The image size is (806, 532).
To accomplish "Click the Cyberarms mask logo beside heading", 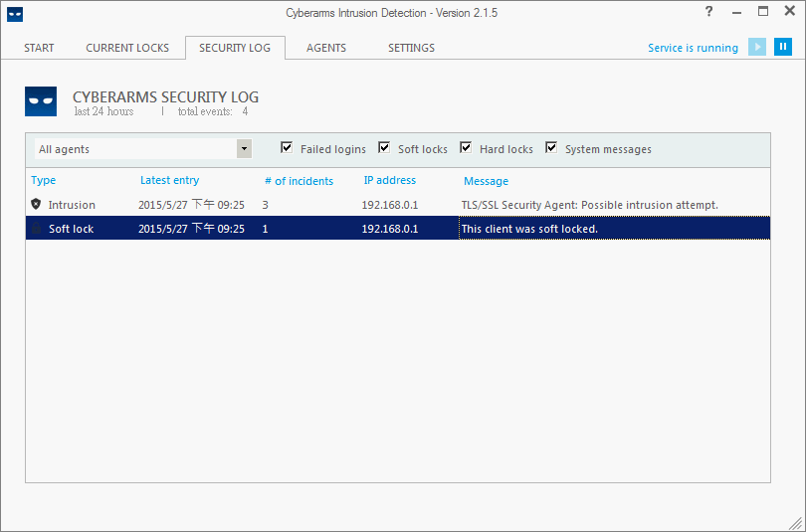I will click(x=41, y=101).
